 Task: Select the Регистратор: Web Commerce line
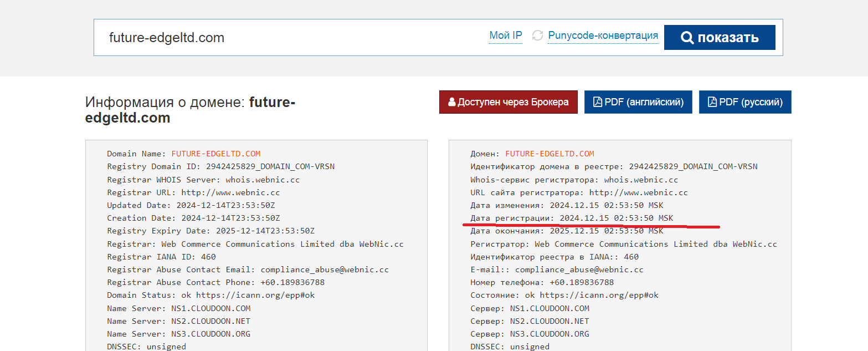[x=624, y=244]
